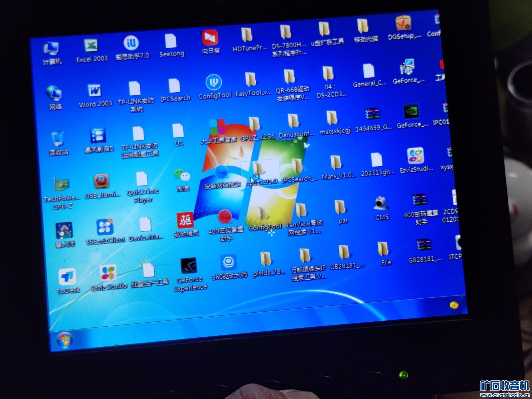Open GB28181_... folder icon
Screen dimensions: 532x399
[344, 253]
